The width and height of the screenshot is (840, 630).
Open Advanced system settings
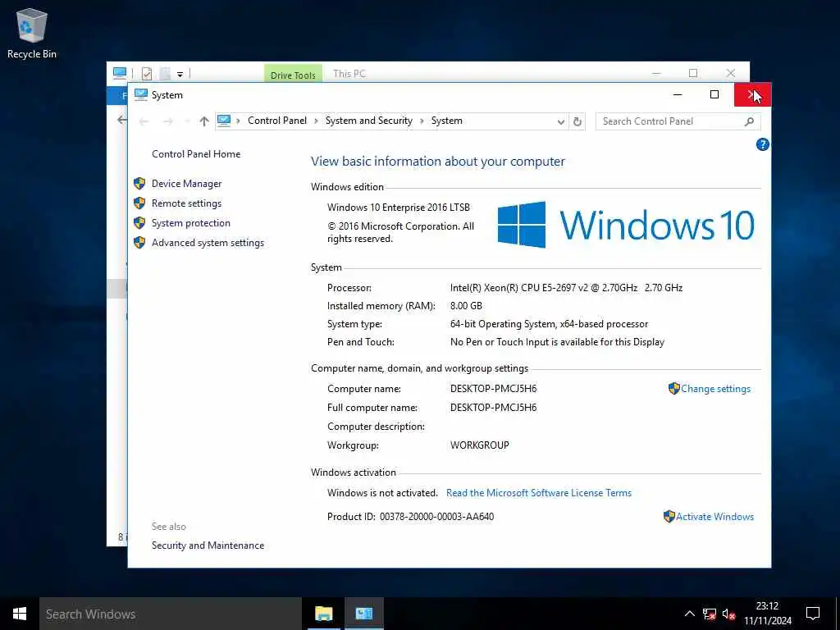[x=208, y=243]
